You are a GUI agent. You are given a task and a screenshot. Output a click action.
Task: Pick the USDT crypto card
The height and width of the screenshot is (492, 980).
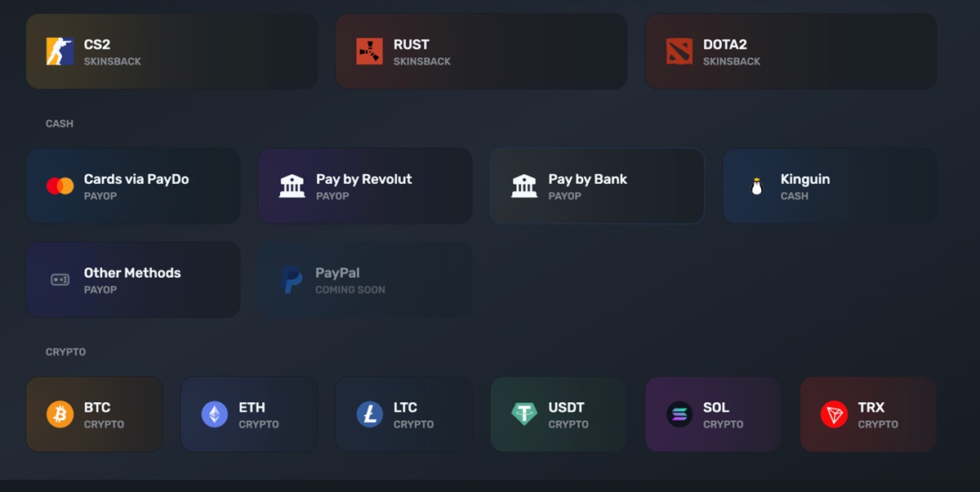click(559, 414)
